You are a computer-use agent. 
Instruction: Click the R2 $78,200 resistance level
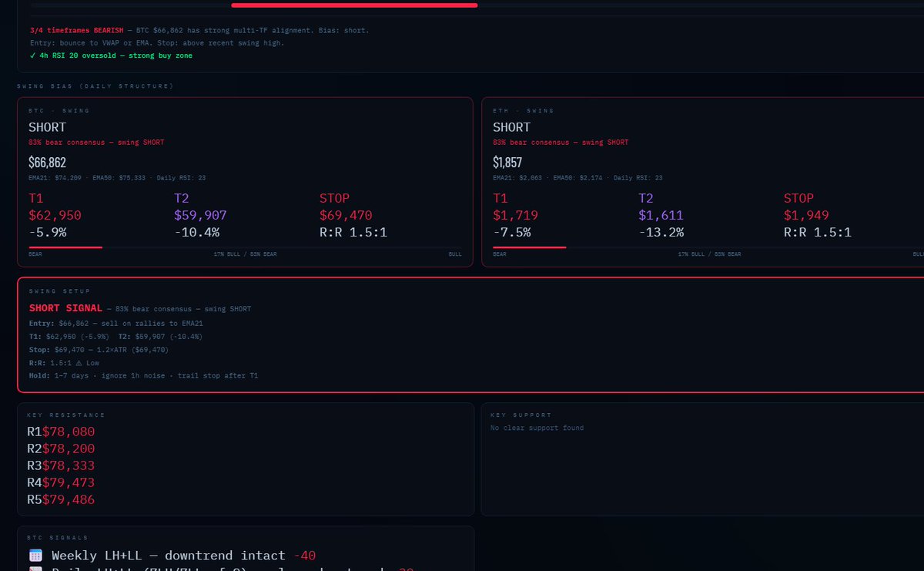coord(61,448)
